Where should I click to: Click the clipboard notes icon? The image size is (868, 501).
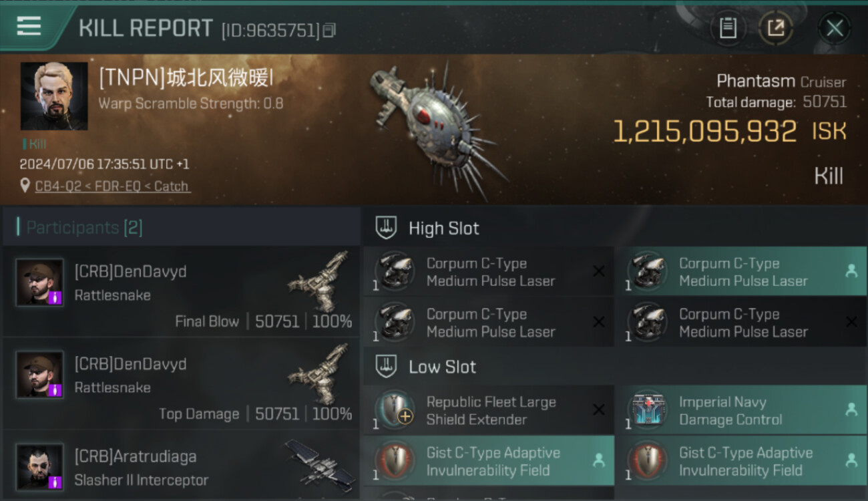coord(728,28)
